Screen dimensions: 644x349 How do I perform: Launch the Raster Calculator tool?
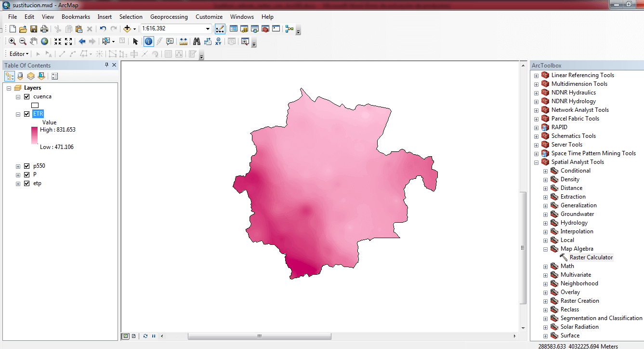pos(591,257)
